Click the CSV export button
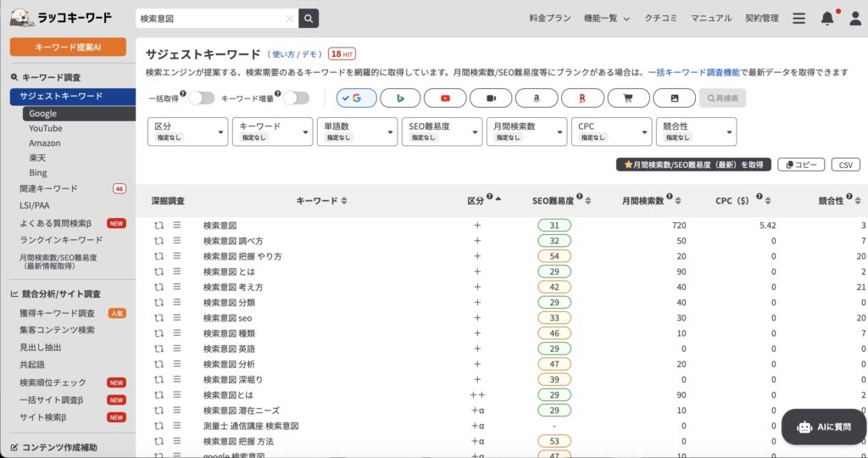868x458 pixels. (x=845, y=165)
